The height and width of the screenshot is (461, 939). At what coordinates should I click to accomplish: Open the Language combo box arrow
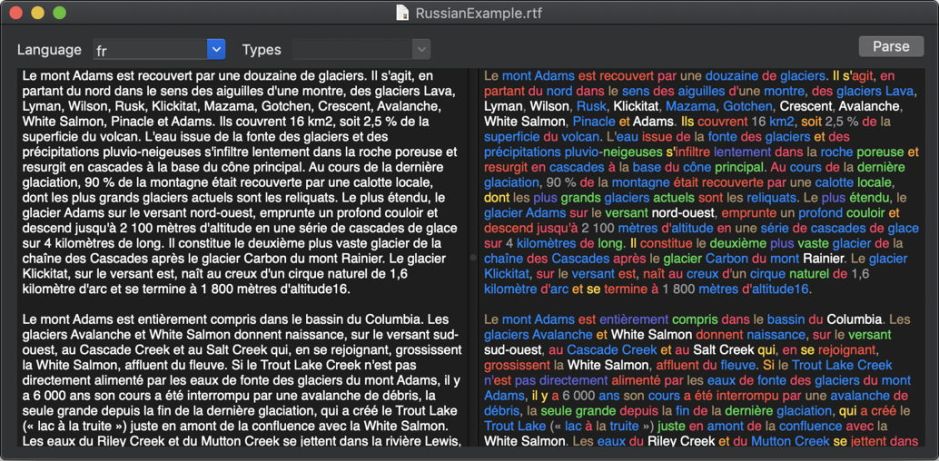(216, 49)
